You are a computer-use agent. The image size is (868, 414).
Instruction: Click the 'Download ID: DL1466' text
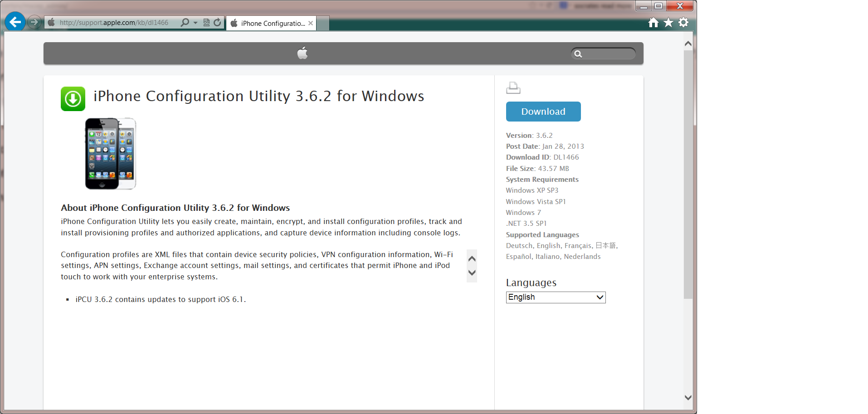click(x=542, y=157)
